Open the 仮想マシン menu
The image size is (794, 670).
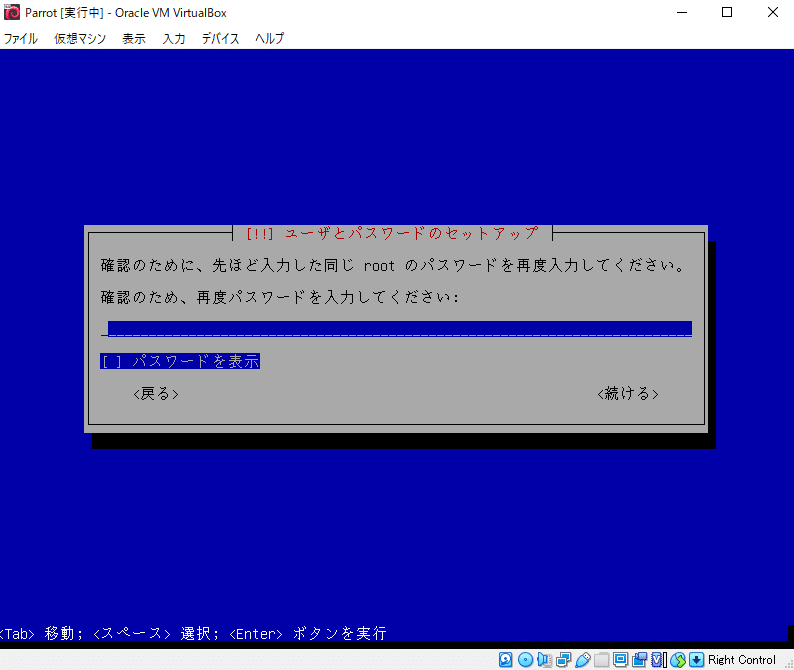point(80,38)
